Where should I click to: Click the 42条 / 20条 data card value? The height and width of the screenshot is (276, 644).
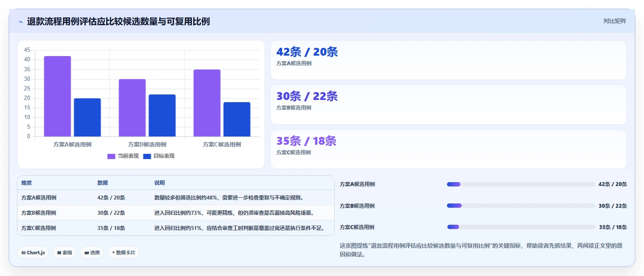[x=307, y=52]
